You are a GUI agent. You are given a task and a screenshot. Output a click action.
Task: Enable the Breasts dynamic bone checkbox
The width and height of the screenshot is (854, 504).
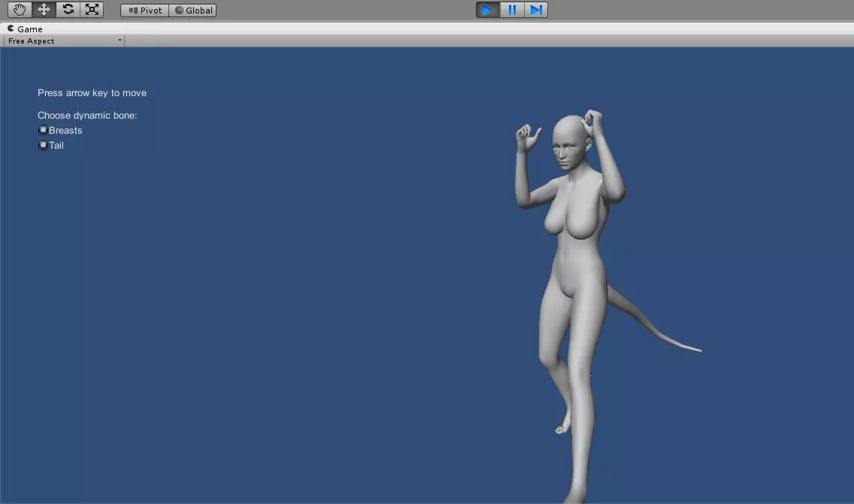43,130
